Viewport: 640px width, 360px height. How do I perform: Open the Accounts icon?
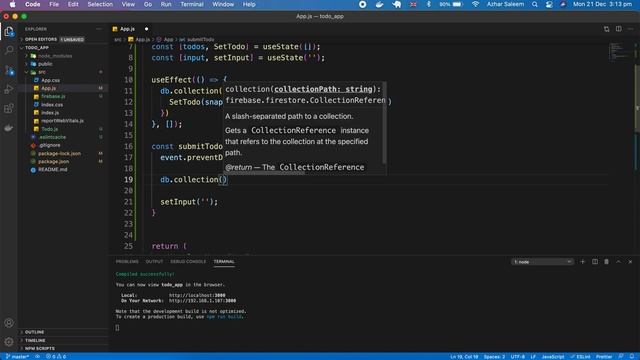pyautogui.click(x=9, y=323)
